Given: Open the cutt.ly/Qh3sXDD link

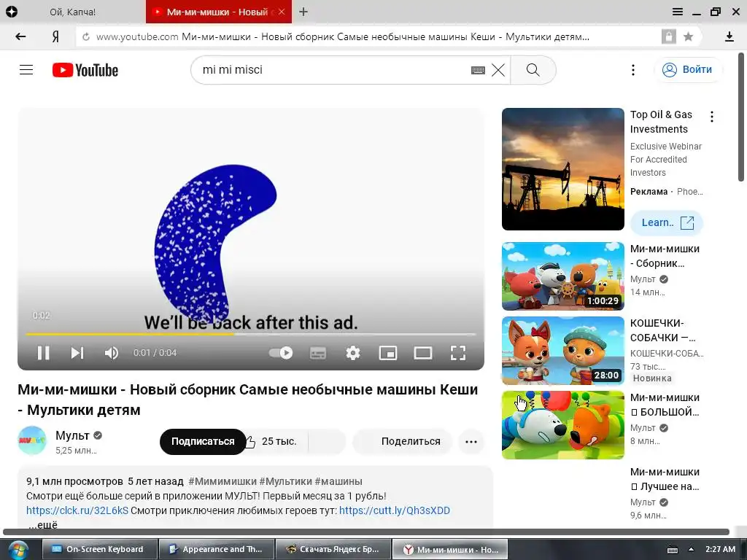Looking at the screenshot, I should [x=395, y=510].
